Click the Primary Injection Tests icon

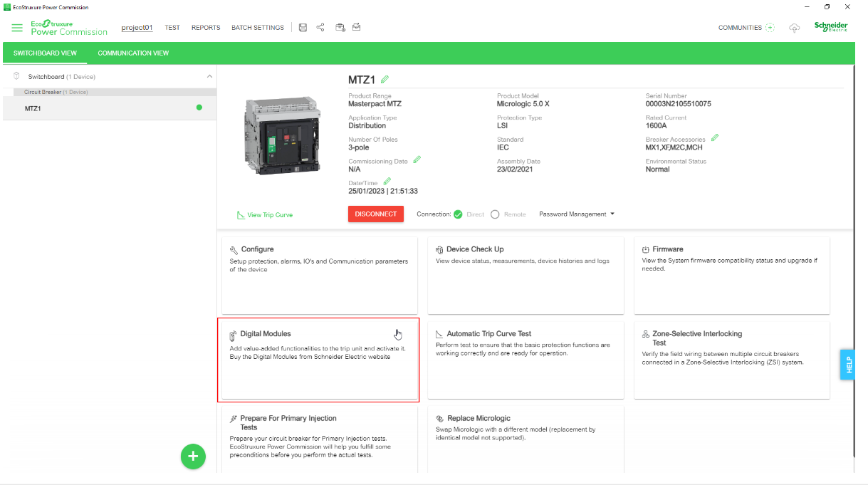click(234, 419)
